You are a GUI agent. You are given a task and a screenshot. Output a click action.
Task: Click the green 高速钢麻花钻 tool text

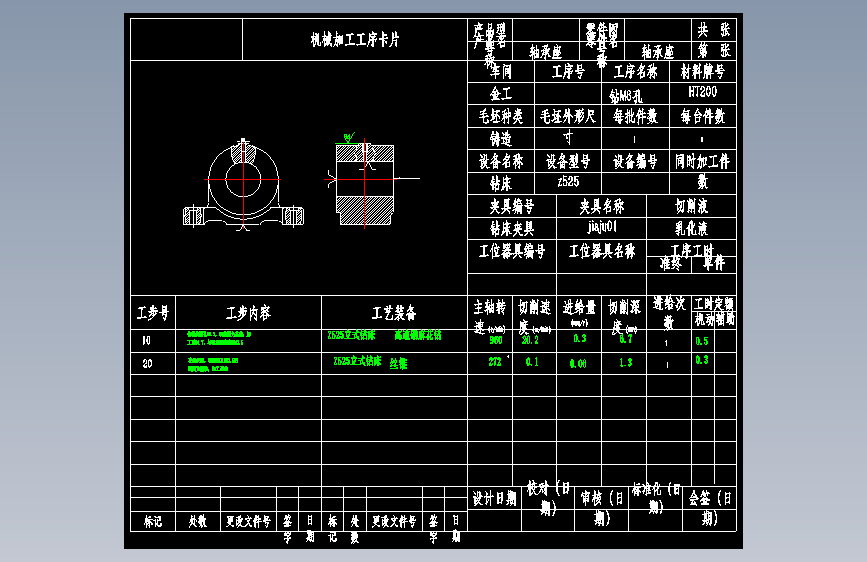[418, 335]
